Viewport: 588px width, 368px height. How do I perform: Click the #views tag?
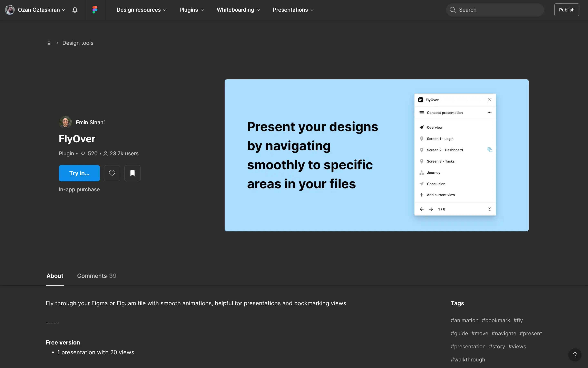point(517,346)
